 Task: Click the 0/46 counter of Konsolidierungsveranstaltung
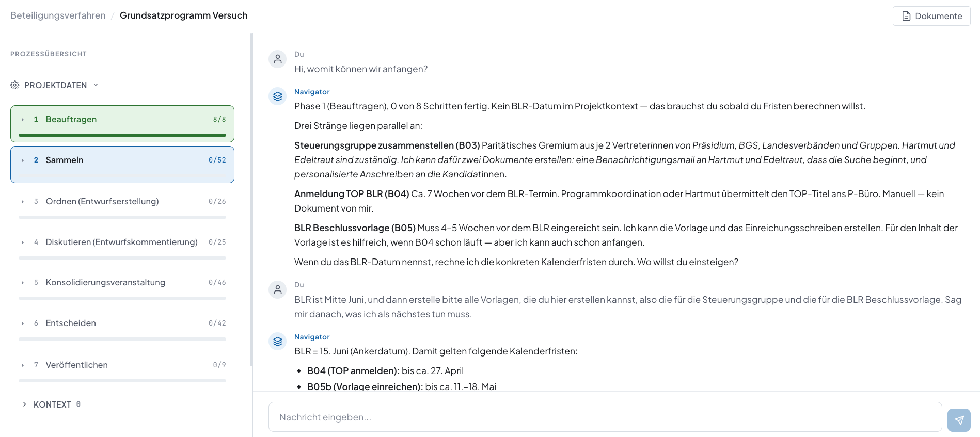[217, 282]
